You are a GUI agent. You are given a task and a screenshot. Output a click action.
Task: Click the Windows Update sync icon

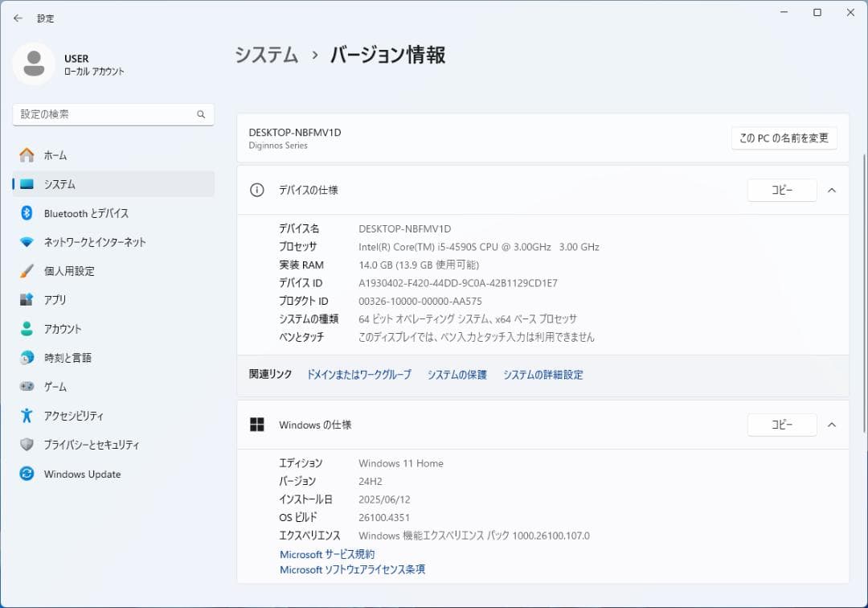pos(27,474)
